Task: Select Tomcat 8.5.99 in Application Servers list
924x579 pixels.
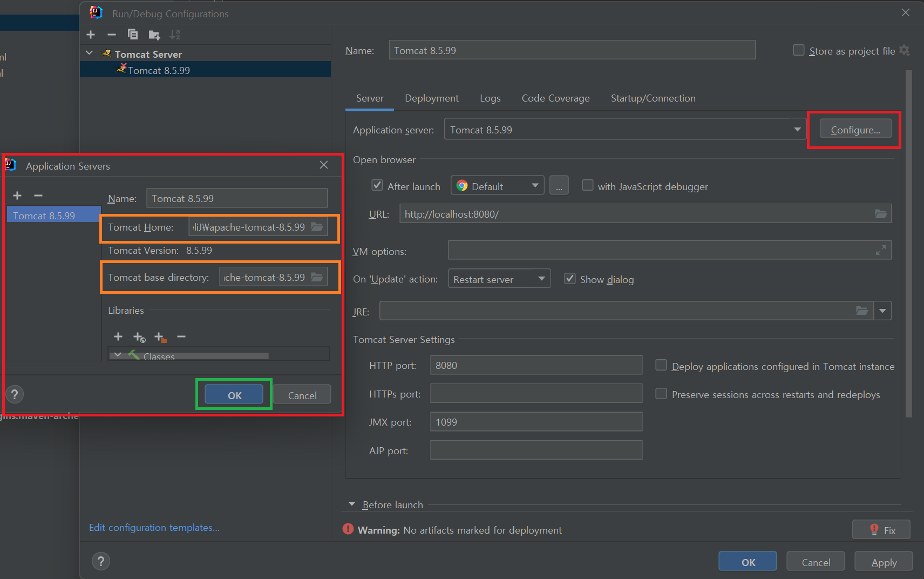Action: [53, 215]
